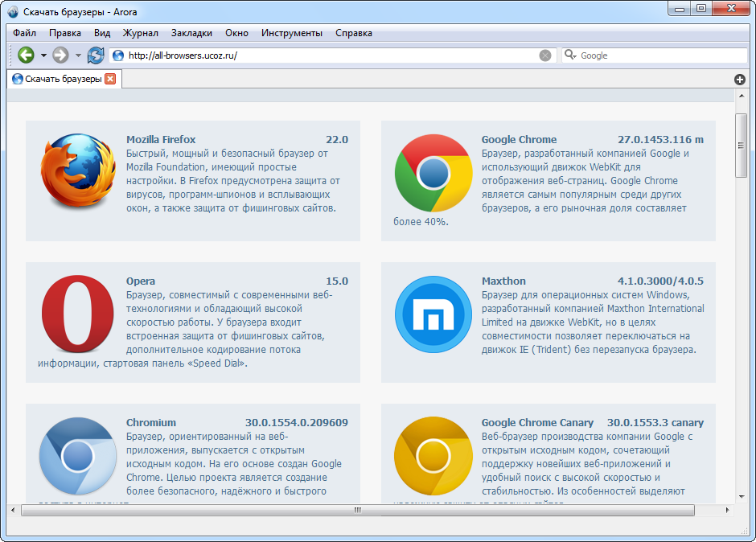Open the forward history dropdown arrow
The height and width of the screenshot is (542, 756).
(x=78, y=55)
